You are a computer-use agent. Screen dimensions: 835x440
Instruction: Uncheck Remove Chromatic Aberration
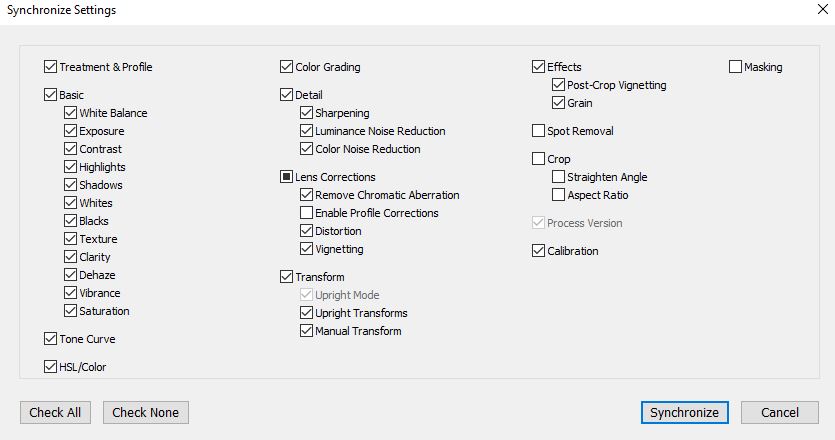[307, 196]
